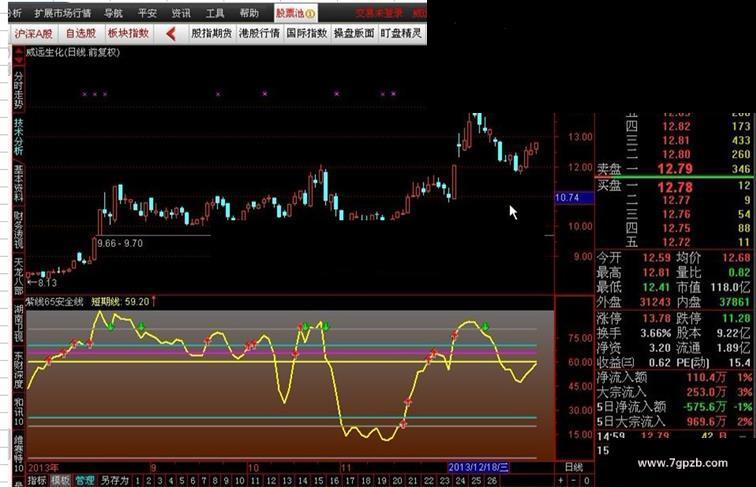756x487 pixels.
Task: Open the 帮助 menu
Action: coord(249,13)
